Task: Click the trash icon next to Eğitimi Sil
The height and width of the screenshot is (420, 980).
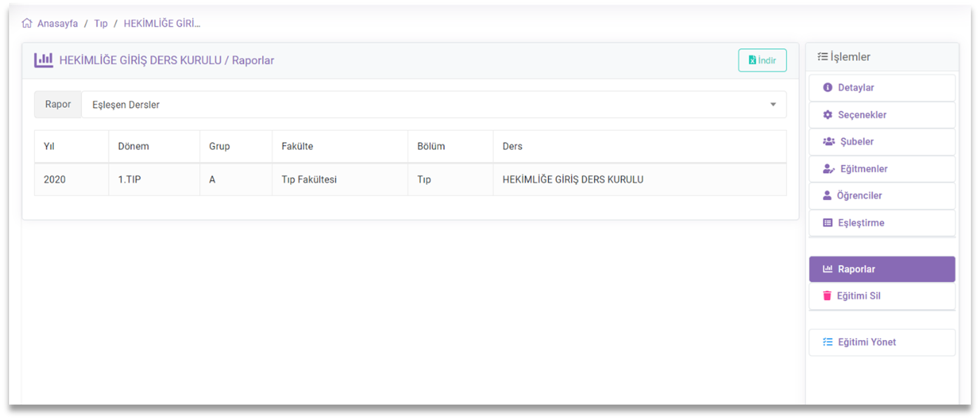Action: (826, 295)
